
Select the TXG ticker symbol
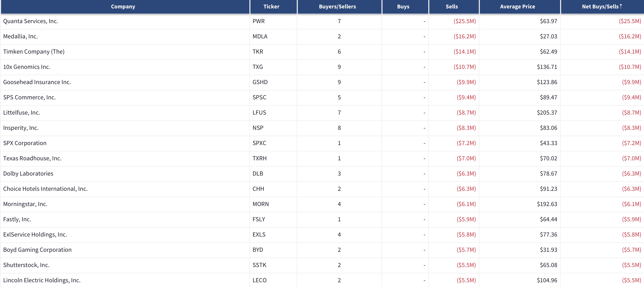coord(258,67)
